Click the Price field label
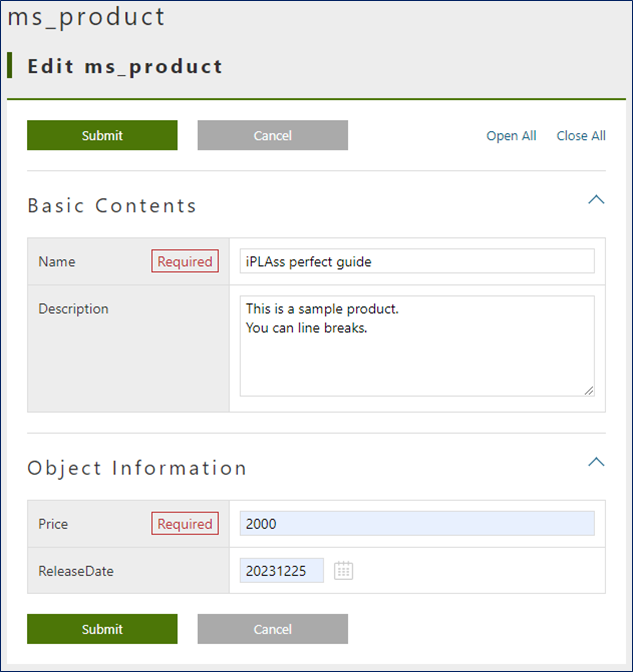Viewport: 633px width, 672px height. pyautogui.click(x=53, y=524)
